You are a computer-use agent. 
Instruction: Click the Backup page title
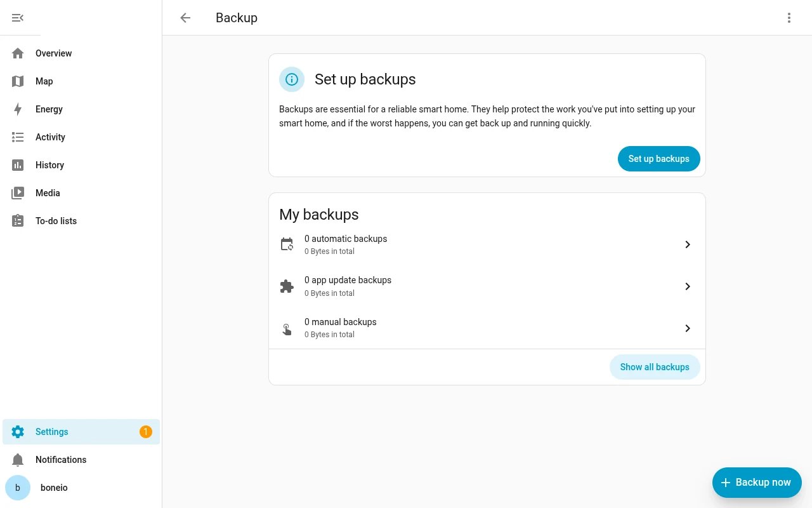tap(237, 18)
